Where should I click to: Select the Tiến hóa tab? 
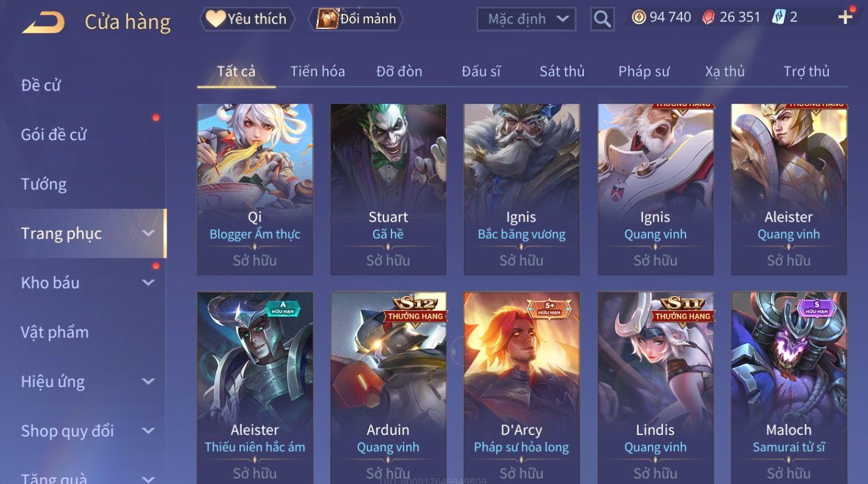(x=318, y=72)
